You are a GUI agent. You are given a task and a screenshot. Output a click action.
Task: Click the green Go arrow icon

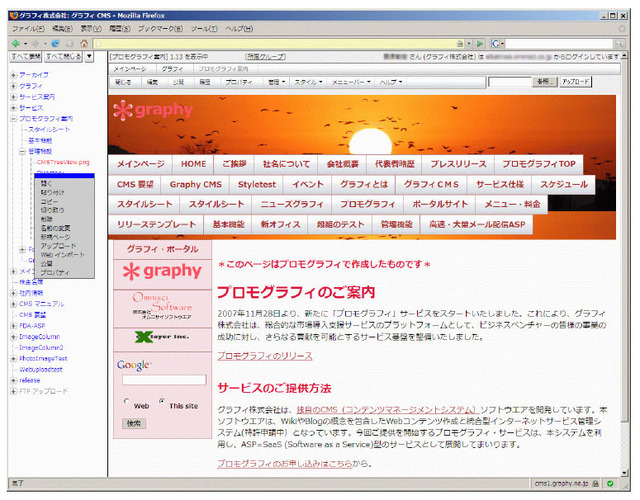tap(480, 43)
